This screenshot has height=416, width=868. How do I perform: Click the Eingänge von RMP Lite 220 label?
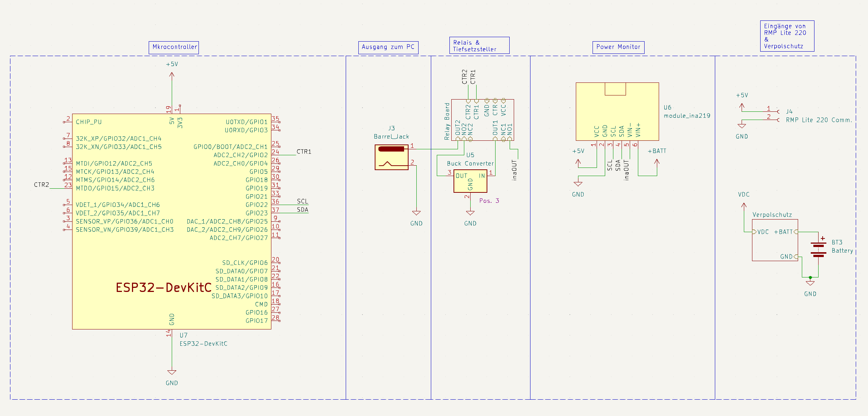[787, 36]
